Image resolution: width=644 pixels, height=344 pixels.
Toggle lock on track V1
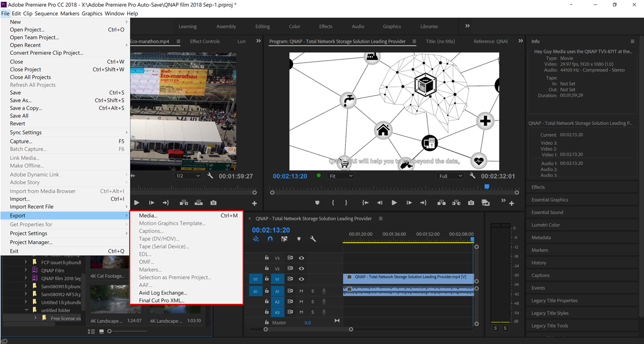coord(267,279)
